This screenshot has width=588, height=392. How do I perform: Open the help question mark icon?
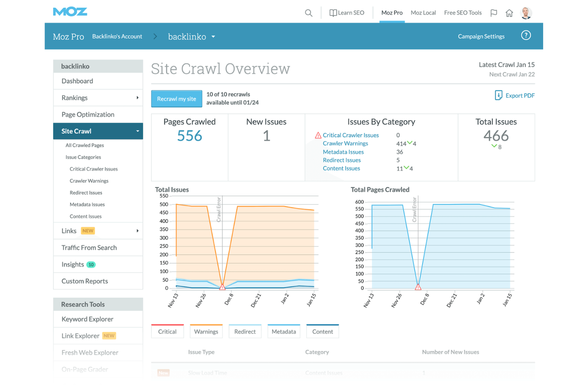click(x=526, y=35)
